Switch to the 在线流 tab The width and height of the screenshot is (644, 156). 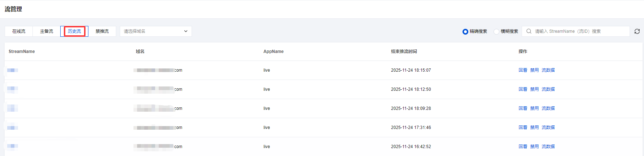coord(19,31)
